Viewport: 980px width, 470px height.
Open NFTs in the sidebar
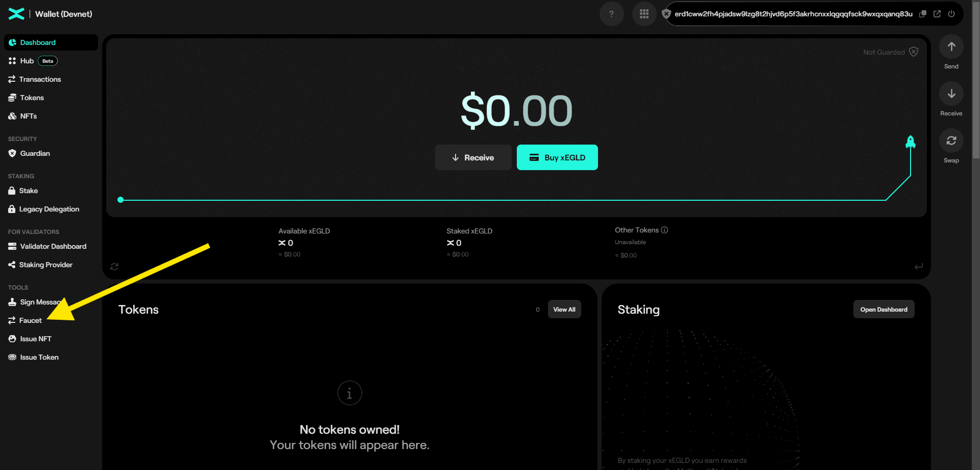point(51,116)
